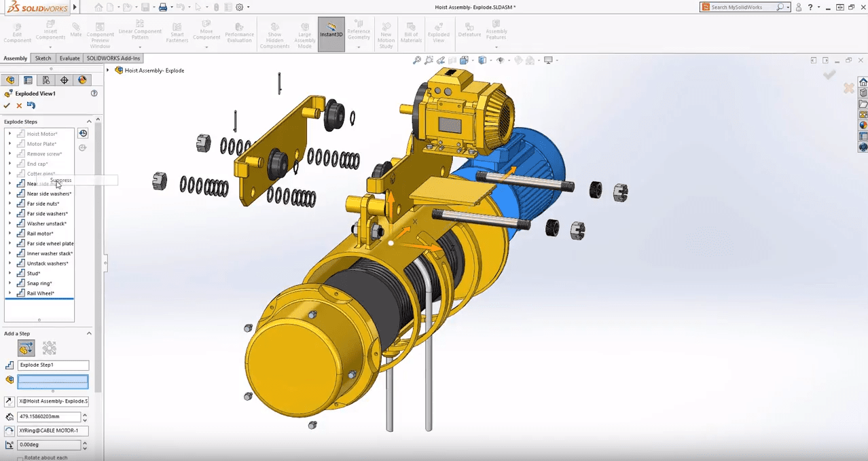Click the Bill of Materials tool

pos(411,33)
